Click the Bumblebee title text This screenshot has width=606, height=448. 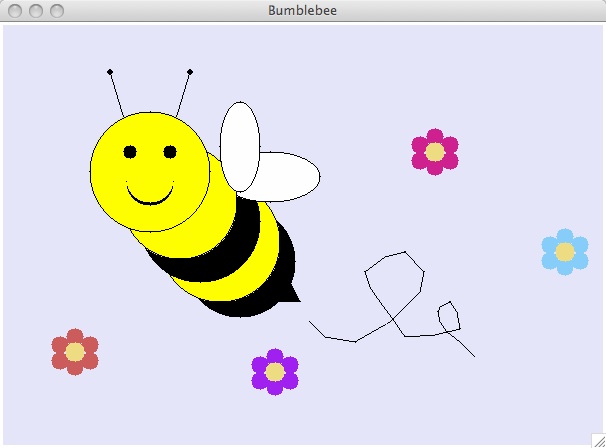coord(302,10)
